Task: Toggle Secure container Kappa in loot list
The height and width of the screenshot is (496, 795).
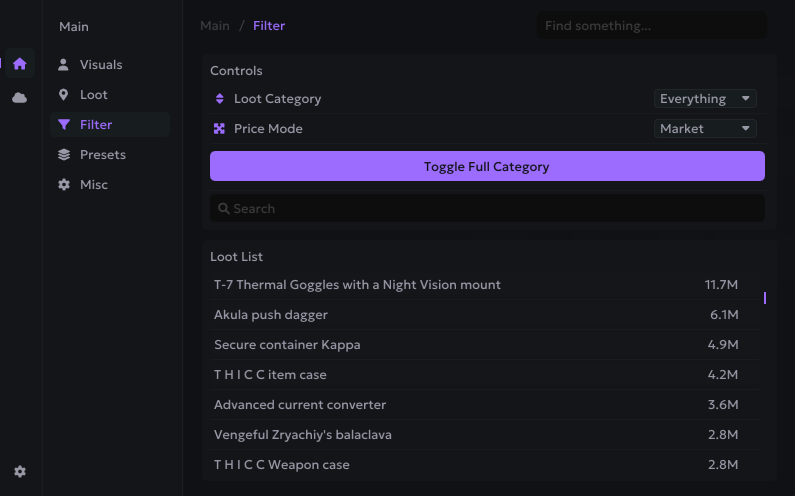Action: click(476, 345)
